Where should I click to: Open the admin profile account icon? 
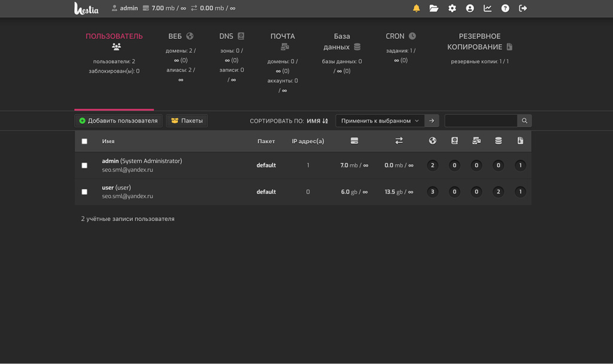[470, 8]
